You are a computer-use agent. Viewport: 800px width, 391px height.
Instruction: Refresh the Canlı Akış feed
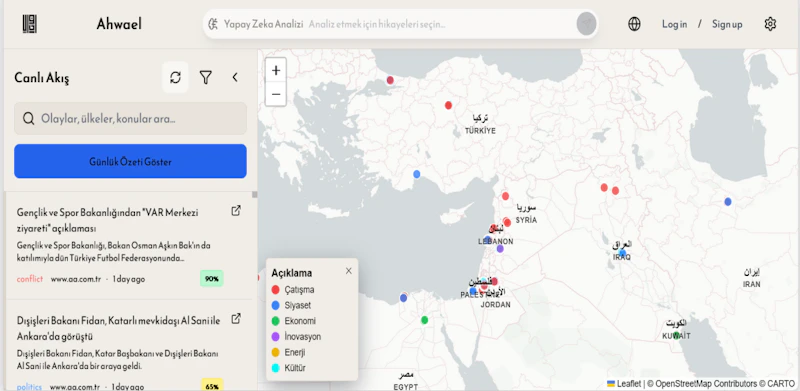click(x=176, y=78)
